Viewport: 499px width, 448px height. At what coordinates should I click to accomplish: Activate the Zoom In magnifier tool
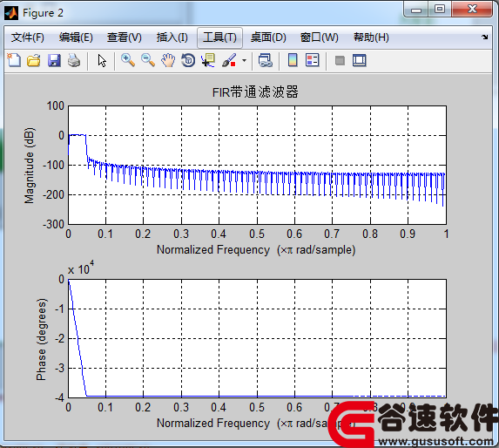click(x=128, y=60)
